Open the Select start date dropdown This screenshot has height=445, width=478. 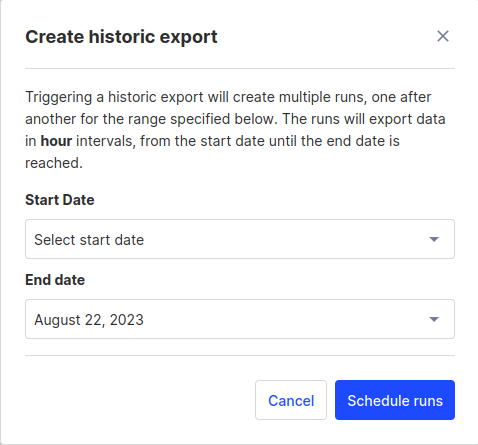pos(240,239)
